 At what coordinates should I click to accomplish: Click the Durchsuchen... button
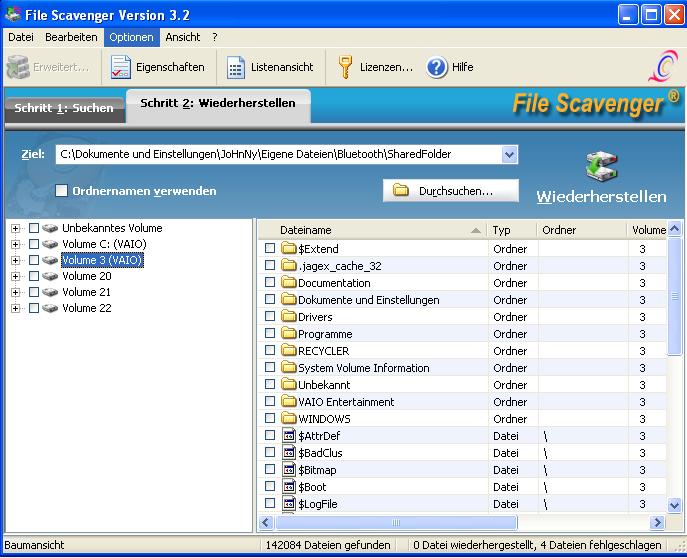tap(450, 191)
